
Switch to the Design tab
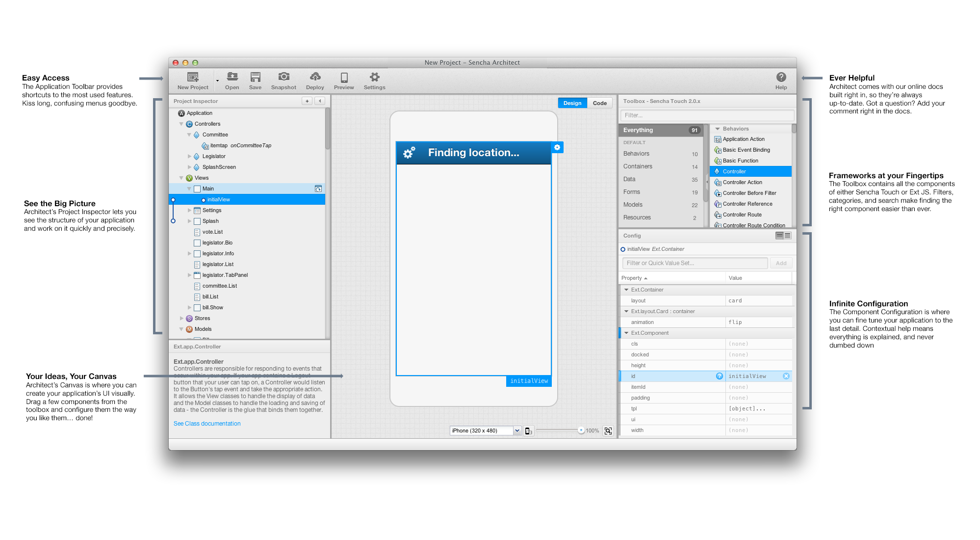point(572,103)
